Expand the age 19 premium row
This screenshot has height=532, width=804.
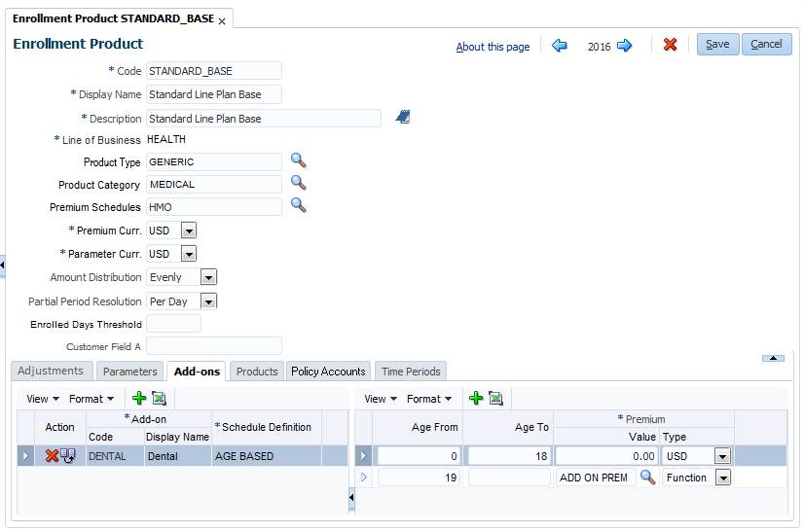[363, 478]
